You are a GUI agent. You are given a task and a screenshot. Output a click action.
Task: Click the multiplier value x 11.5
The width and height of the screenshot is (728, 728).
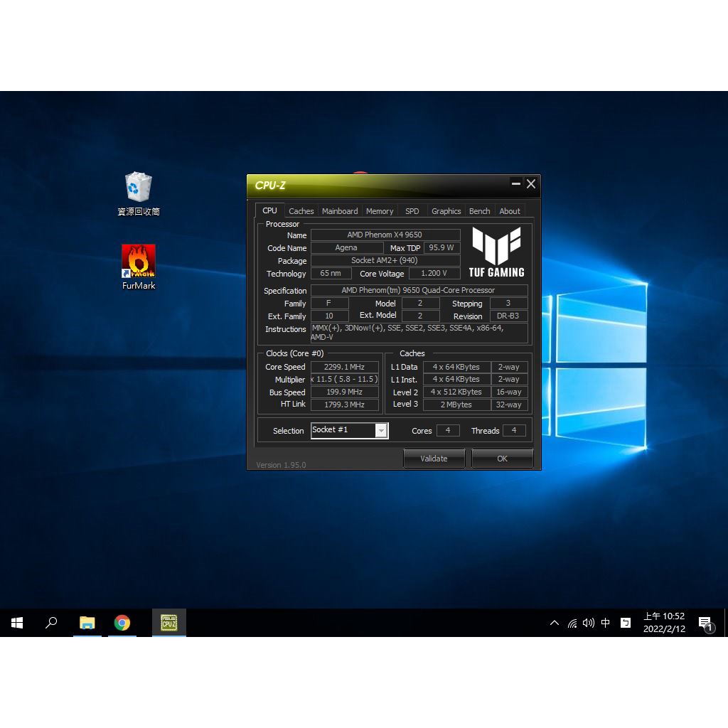345,380
